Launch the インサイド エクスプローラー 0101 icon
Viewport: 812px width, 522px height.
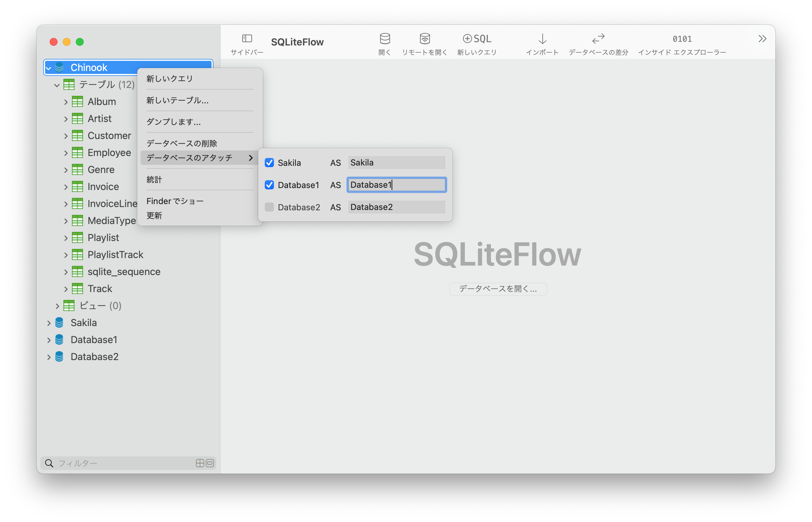click(x=682, y=39)
